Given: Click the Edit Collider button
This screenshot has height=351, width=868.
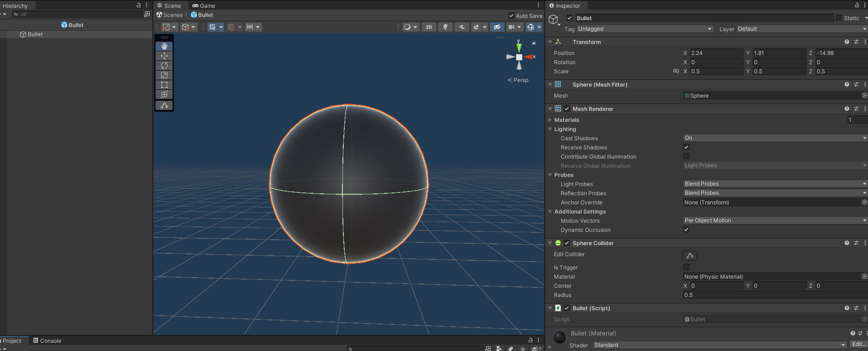Looking at the screenshot, I should (690, 256).
